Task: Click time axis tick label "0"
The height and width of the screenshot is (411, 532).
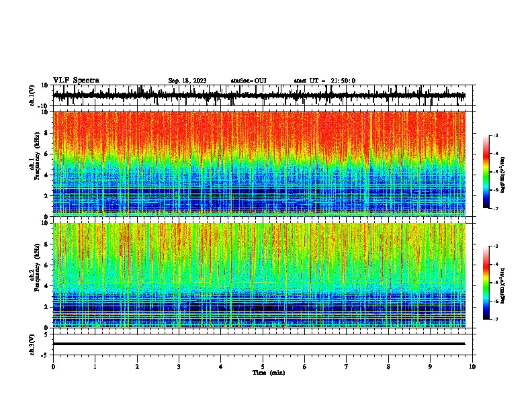Action: [x=53, y=367]
